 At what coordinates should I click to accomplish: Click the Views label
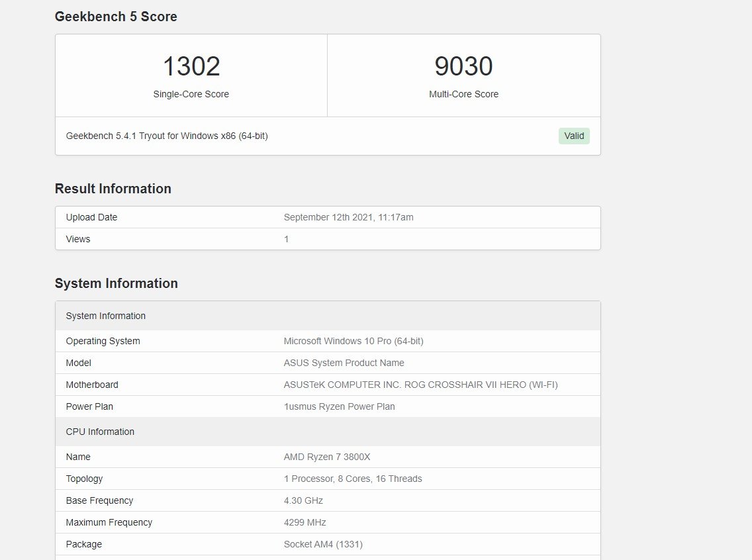(78, 239)
